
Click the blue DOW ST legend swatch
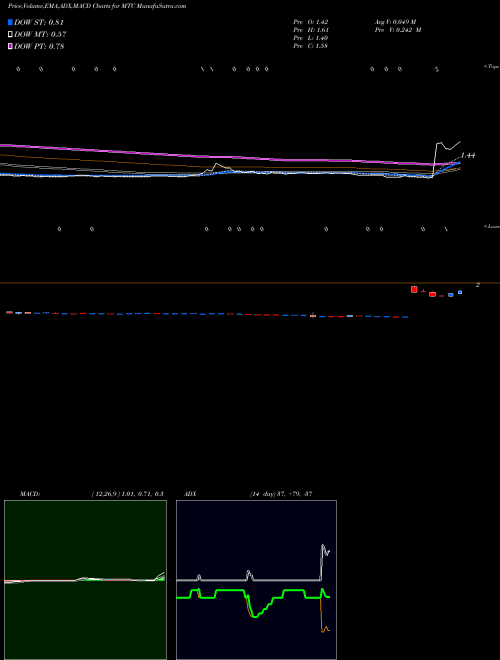[x=10, y=22]
